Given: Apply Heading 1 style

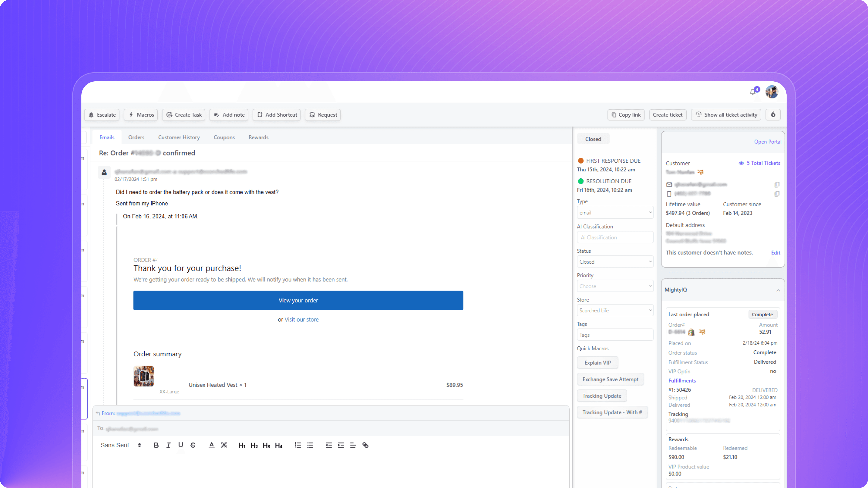Looking at the screenshot, I should click(242, 446).
